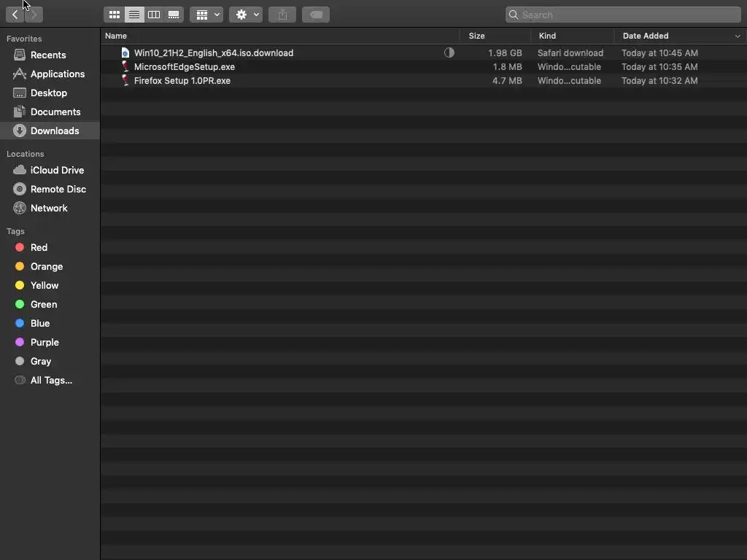
Task: Click the Firefox Setup wine glass icon
Action: tap(125, 80)
